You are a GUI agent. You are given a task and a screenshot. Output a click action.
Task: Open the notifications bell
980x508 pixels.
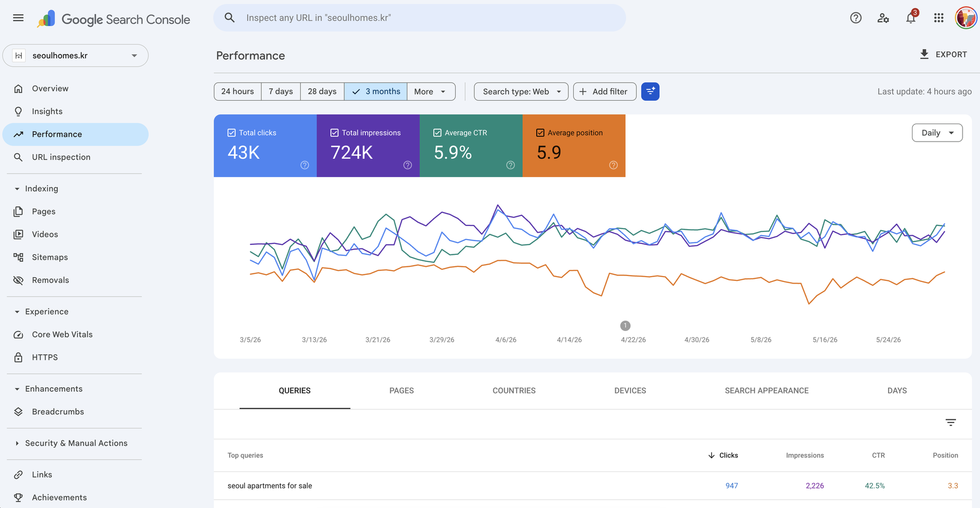(x=911, y=18)
